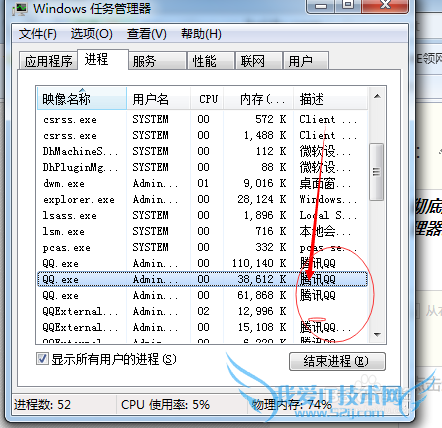This screenshot has width=442, height=428.
Task: Open the 查看(V) menu
Action: click(x=146, y=34)
